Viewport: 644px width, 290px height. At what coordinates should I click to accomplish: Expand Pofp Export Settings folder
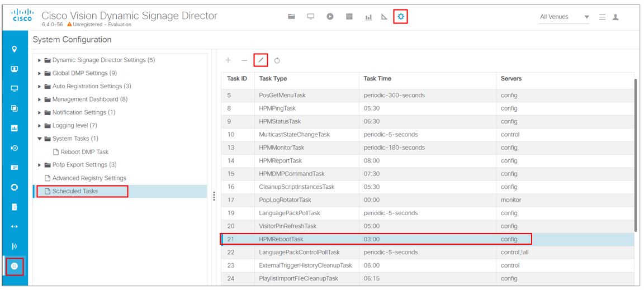[40, 165]
